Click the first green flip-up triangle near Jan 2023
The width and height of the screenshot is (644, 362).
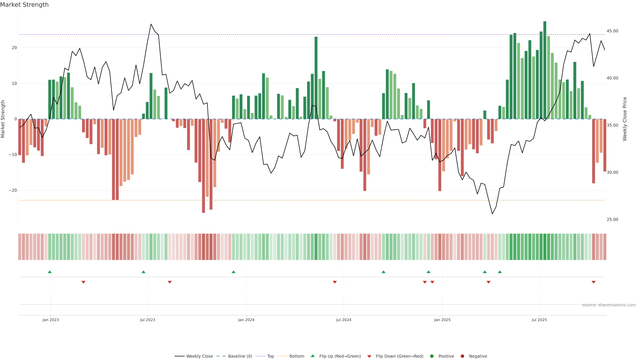coord(50,272)
